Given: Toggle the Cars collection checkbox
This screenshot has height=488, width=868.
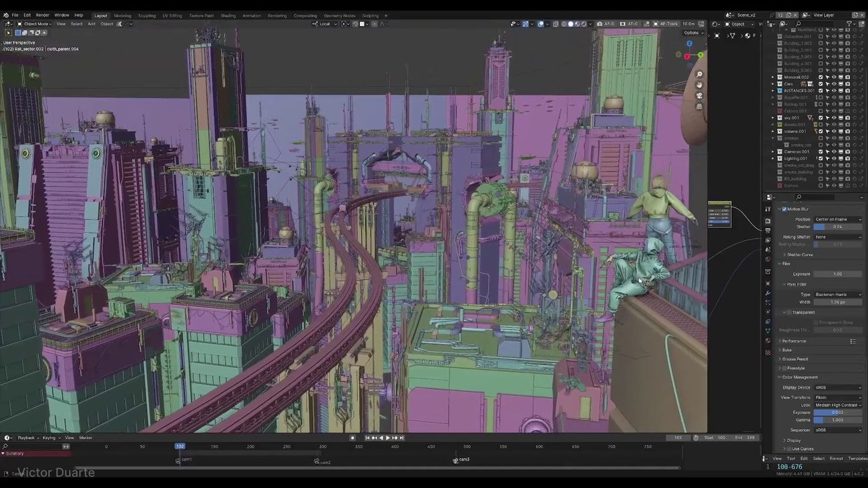Looking at the screenshot, I should click(x=821, y=83).
